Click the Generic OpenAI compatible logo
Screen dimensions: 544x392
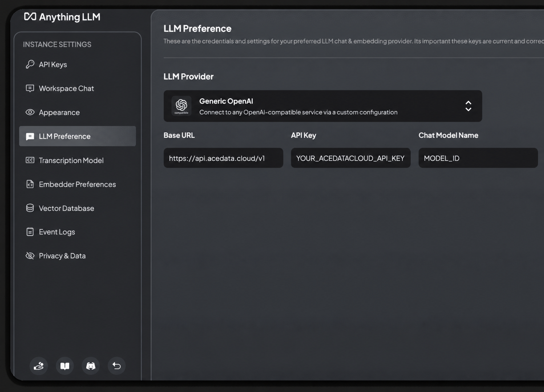click(181, 106)
